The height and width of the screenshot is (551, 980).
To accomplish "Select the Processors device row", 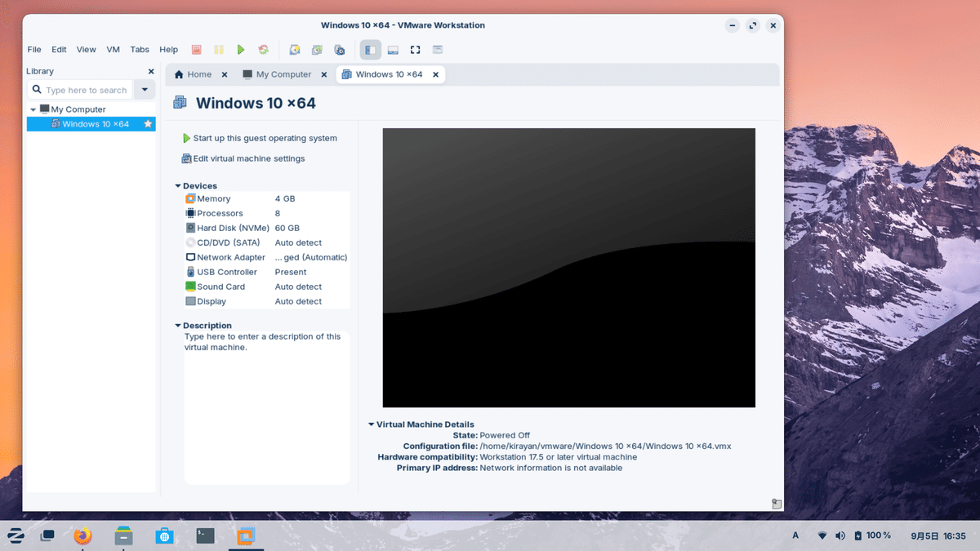I will [267, 213].
